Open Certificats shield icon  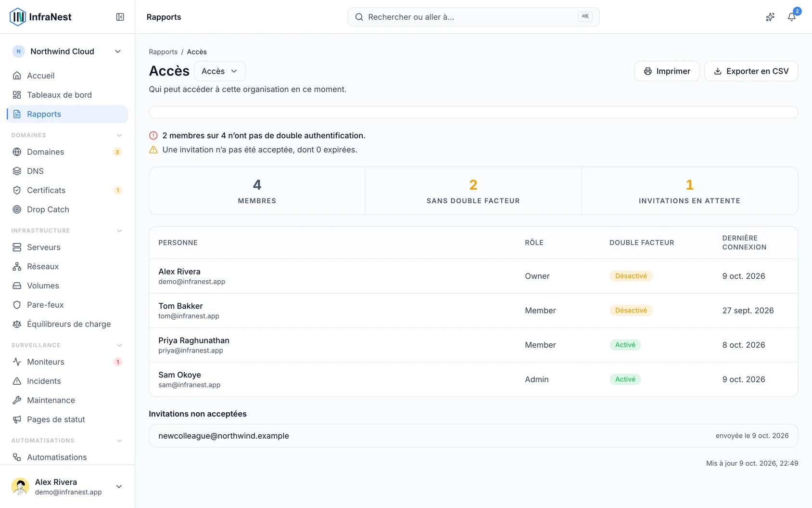(17, 190)
